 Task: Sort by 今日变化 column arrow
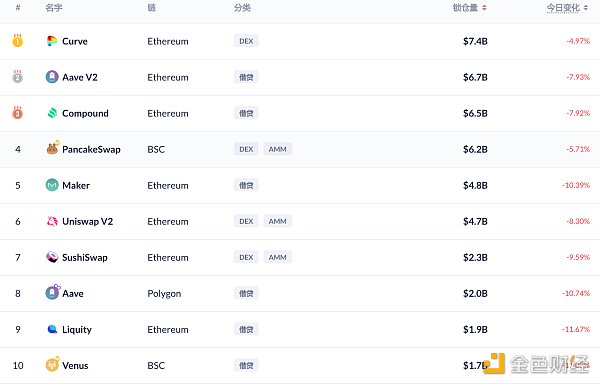[586, 8]
